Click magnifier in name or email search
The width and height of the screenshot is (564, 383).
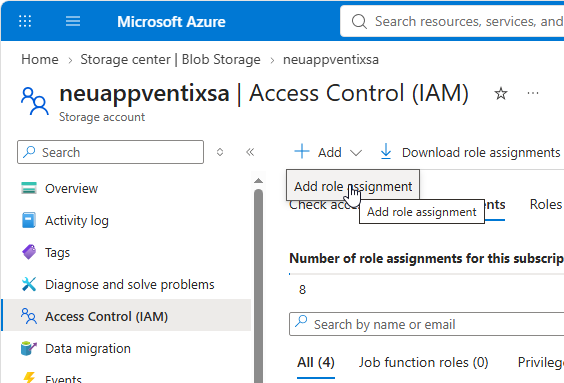point(301,321)
